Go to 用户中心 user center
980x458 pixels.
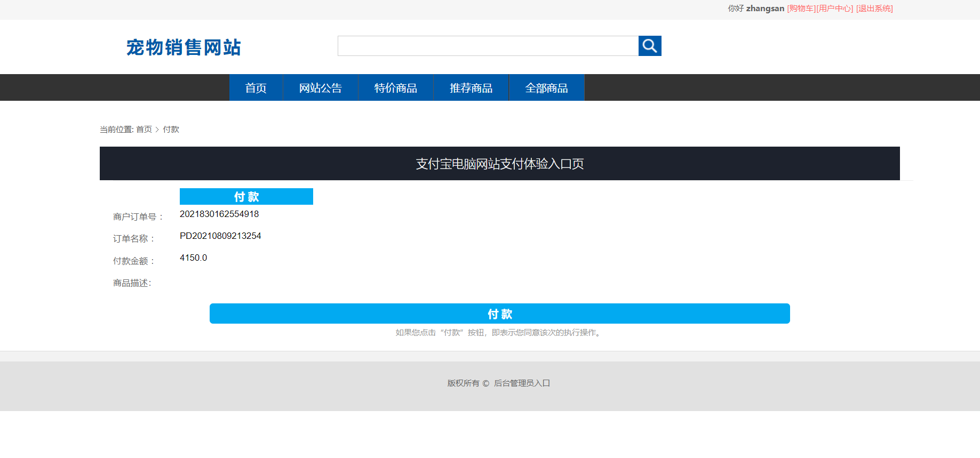[835, 9]
